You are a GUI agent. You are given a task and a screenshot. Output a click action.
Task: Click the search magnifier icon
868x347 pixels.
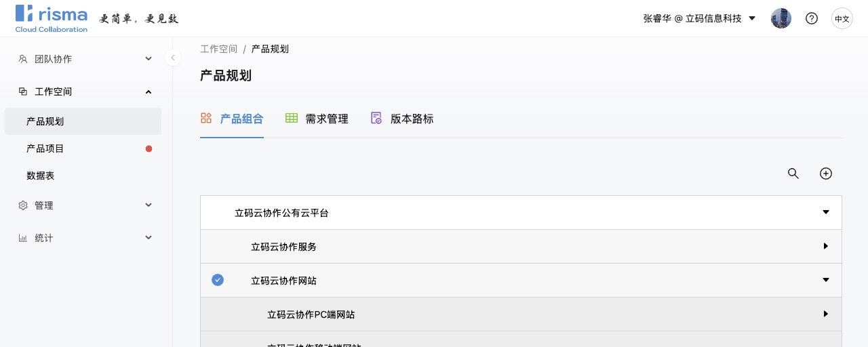pos(793,173)
